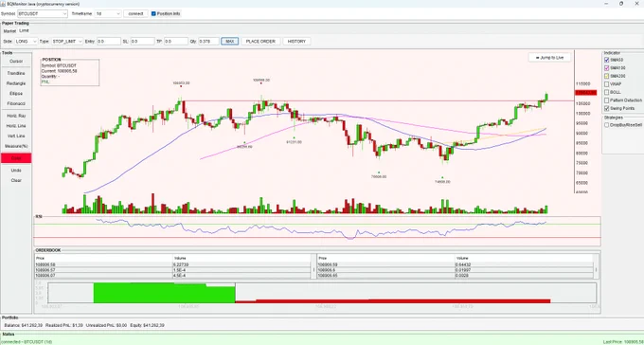Select the Trendline drawing tool
This screenshot has width=644, height=345.
tap(16, 73)
